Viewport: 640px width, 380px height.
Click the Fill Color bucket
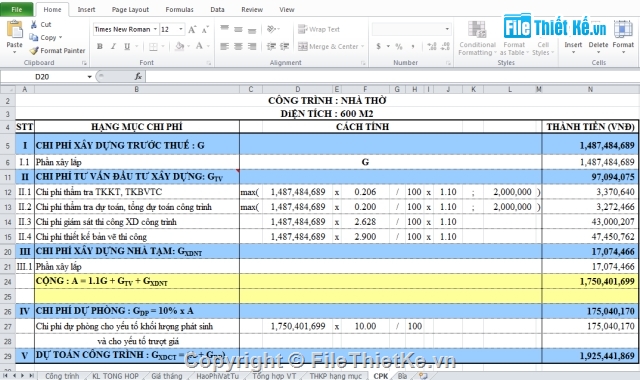179,46
